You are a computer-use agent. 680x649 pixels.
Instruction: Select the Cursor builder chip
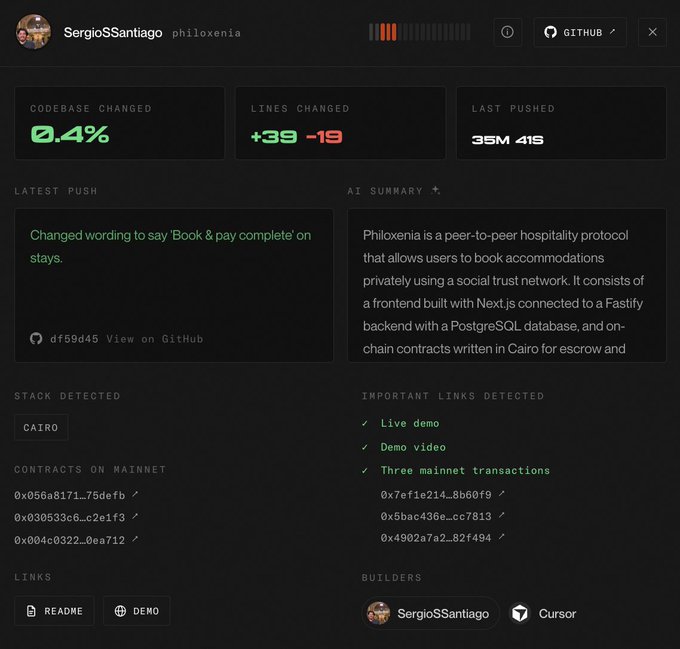pyautogui.click(x=543, y=613)
